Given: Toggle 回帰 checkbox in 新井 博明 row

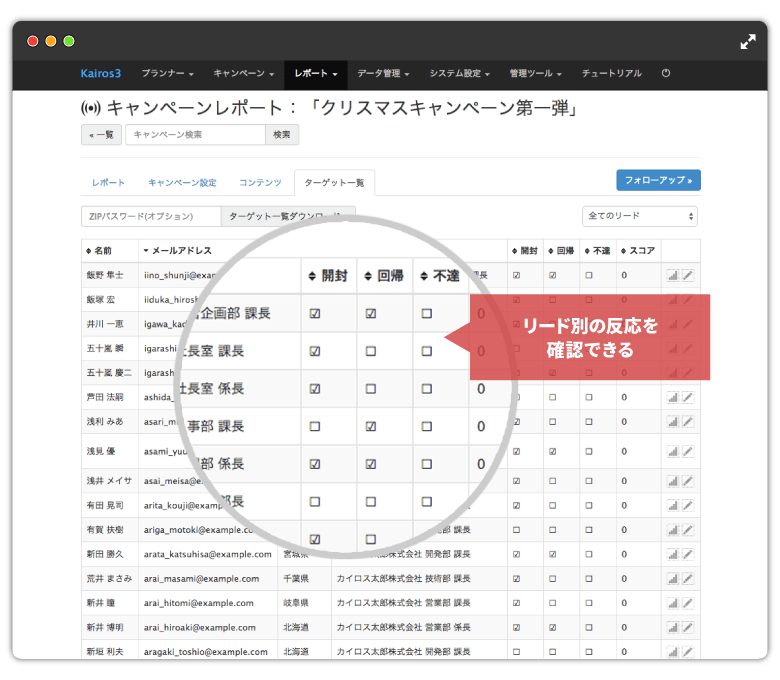Looking at the screenshot, I should pos(554,628).
